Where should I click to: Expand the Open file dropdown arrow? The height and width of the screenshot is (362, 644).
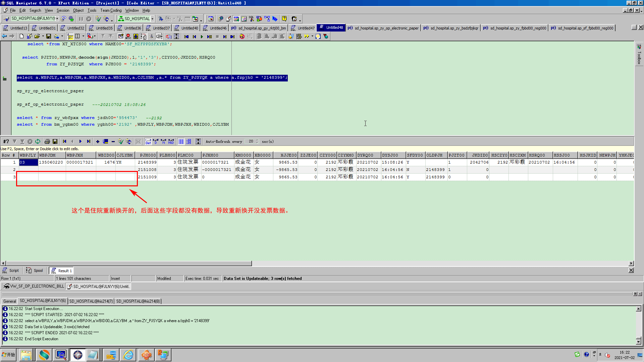point(43,36)
